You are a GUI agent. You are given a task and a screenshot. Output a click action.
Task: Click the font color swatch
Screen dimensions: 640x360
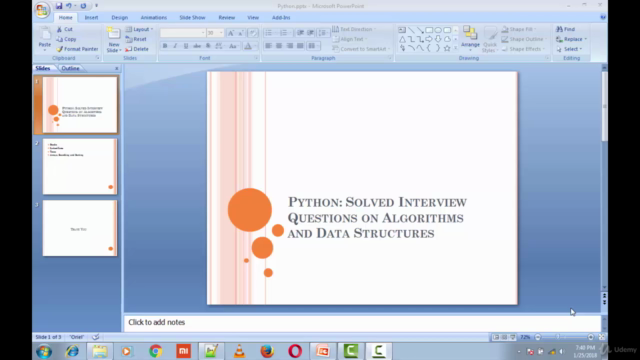pyautogui.click(x=248, y=46)
